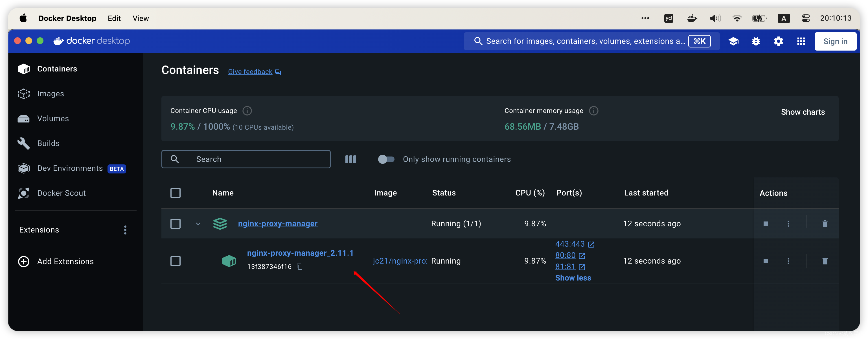
Task: Check the nginx-proxy-manager row checkbox
Action: coord(176,223)
